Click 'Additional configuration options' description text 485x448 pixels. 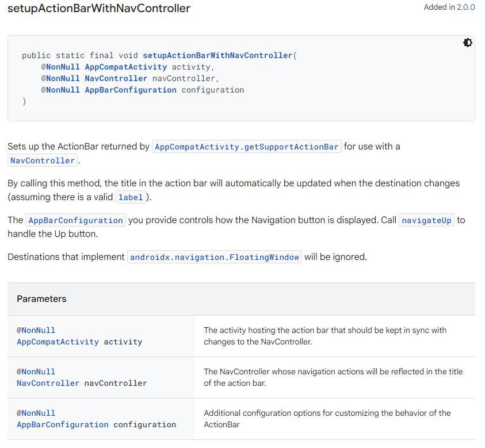[327, 419]
